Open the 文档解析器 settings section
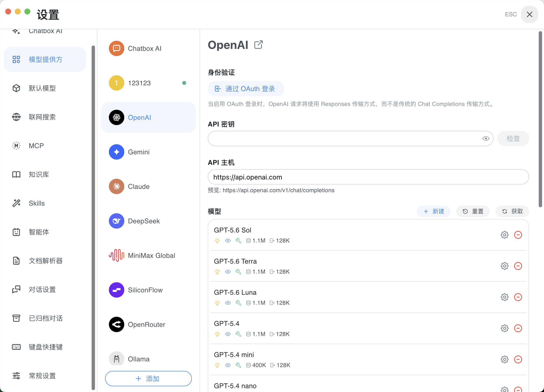The image size is (544, 392). 45,261
